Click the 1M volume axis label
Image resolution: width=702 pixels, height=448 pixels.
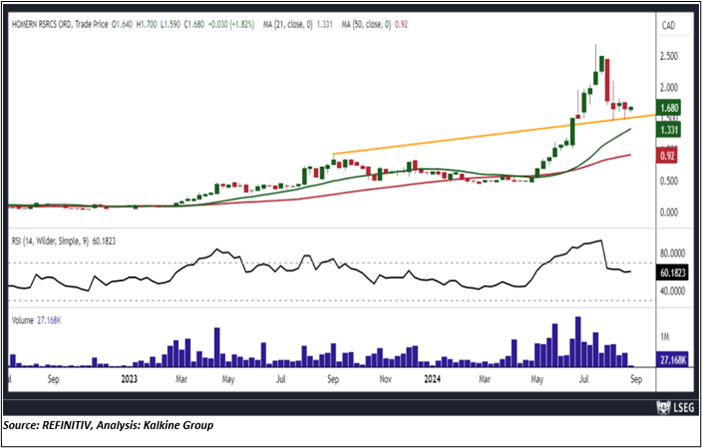665,337
